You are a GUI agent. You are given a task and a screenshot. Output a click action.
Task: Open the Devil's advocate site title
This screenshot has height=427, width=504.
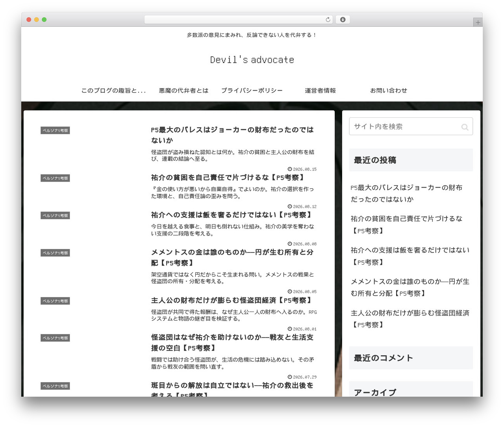[x=252, y=60]
